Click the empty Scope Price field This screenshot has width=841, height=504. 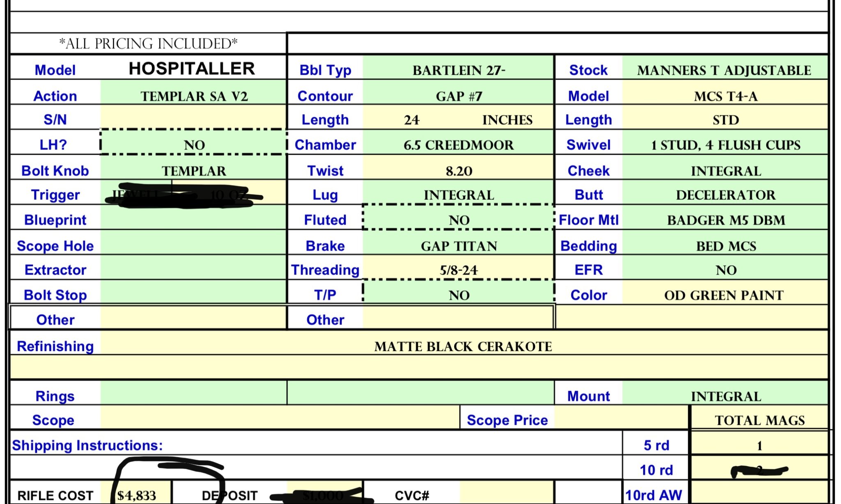621,417
